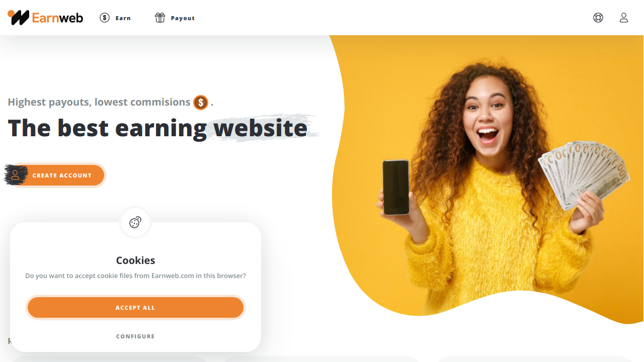
Task: Click the Cookies dialog heading
Action: 135,260
